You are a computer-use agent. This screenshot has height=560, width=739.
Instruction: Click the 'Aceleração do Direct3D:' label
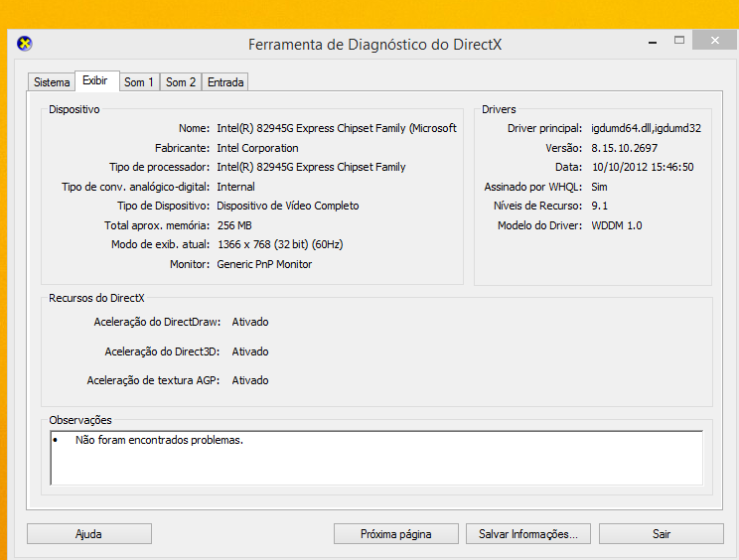(162, 351)
